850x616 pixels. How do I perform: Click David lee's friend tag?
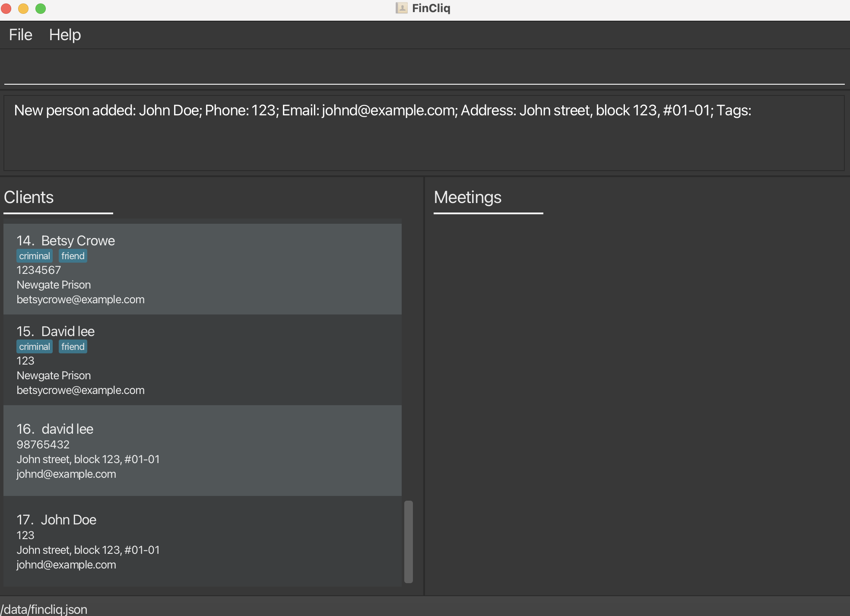click(x=73, y=346)
